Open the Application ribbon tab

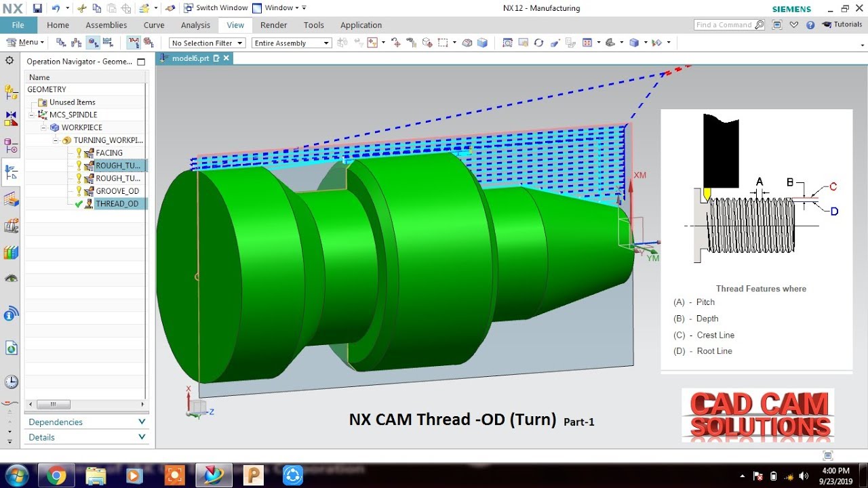361,25
